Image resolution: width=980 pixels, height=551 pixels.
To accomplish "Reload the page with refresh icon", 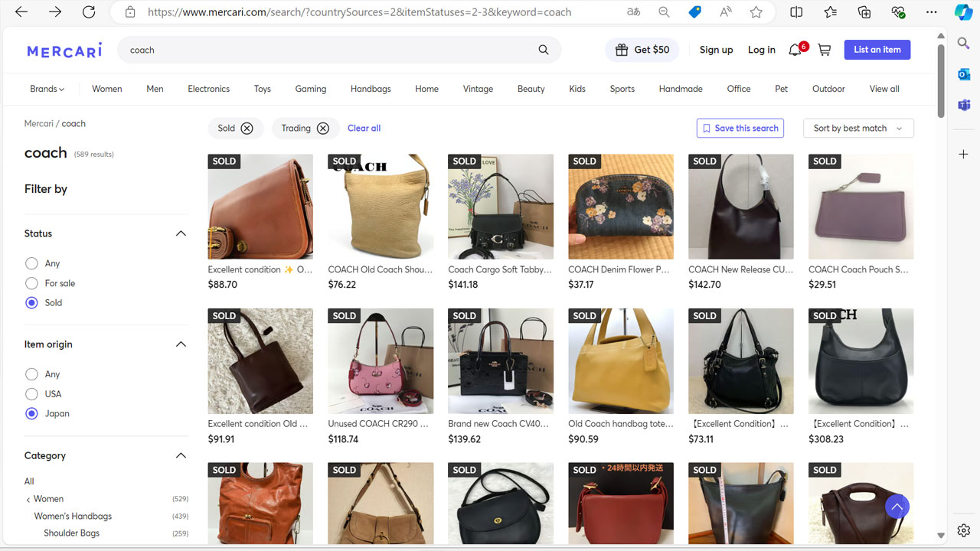I will tap(89, 12).
